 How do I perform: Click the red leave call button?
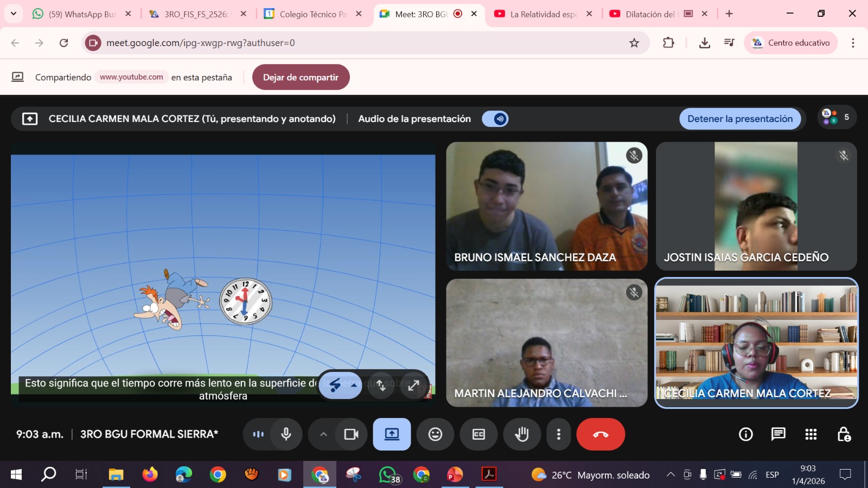click(600, 434)
